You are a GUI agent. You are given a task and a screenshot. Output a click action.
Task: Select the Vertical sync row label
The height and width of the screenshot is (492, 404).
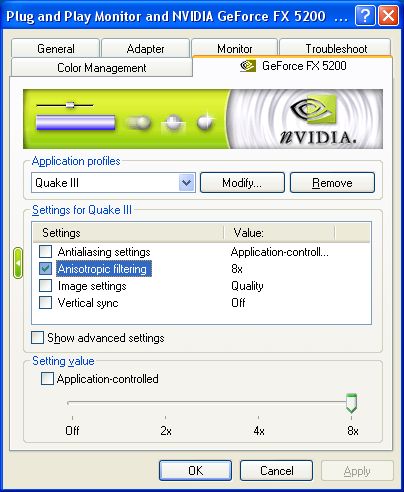(x=88, y=303)
